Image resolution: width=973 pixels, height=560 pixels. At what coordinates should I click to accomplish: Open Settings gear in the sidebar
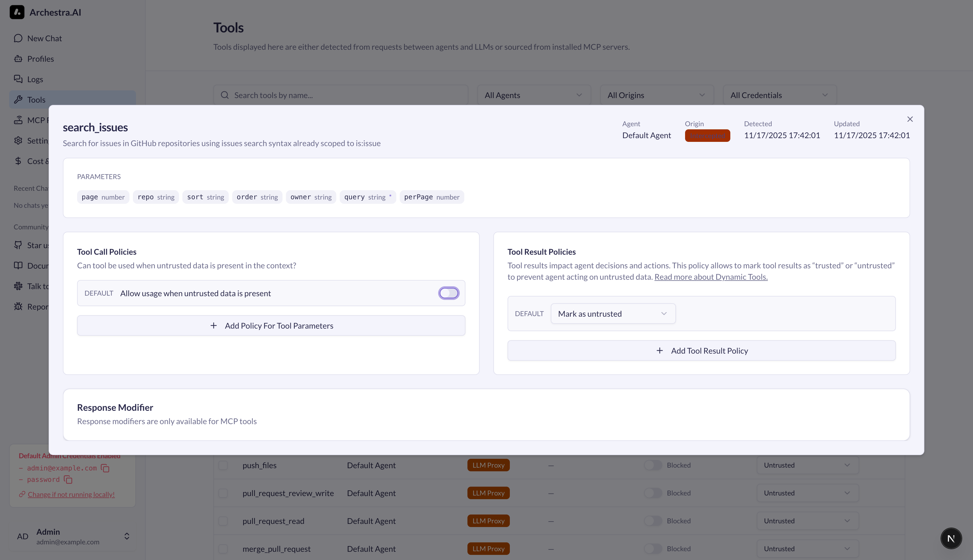(18, 140)
